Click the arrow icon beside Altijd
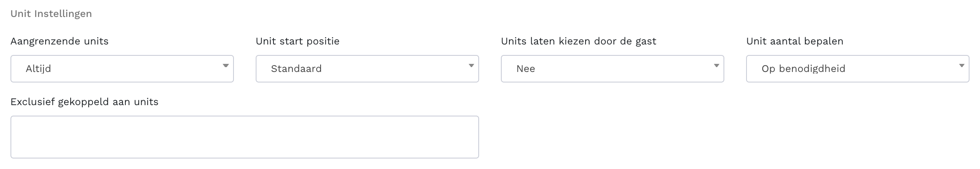The image size is (980, 169). pyautogui.click(x=226, y=65)
